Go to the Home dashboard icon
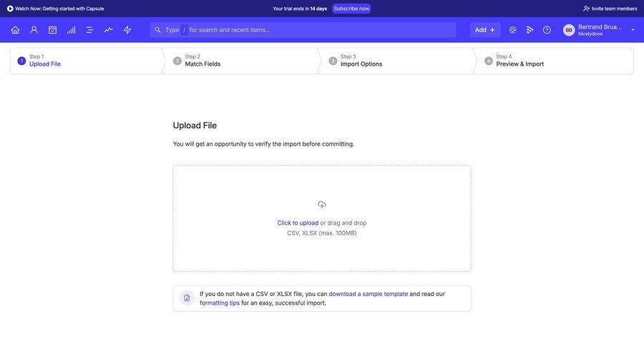 15,30
